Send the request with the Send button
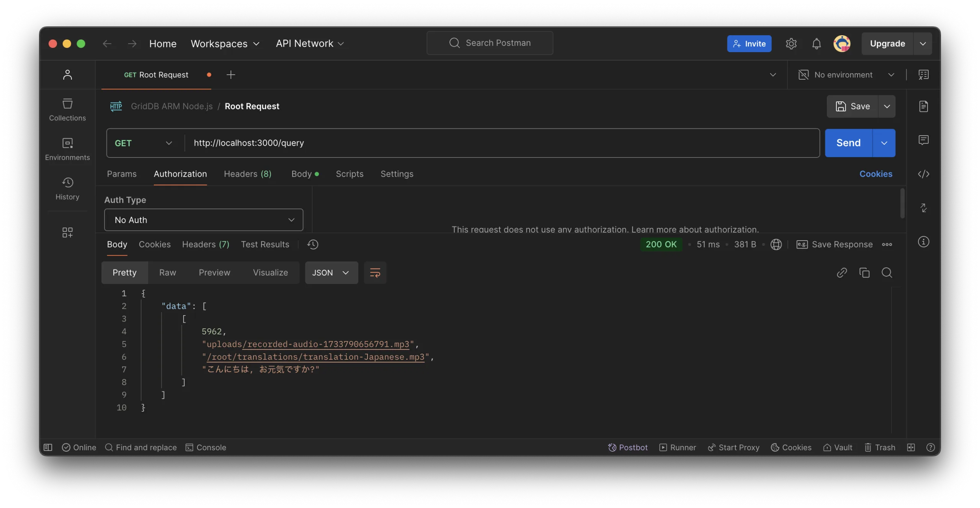 848,143
